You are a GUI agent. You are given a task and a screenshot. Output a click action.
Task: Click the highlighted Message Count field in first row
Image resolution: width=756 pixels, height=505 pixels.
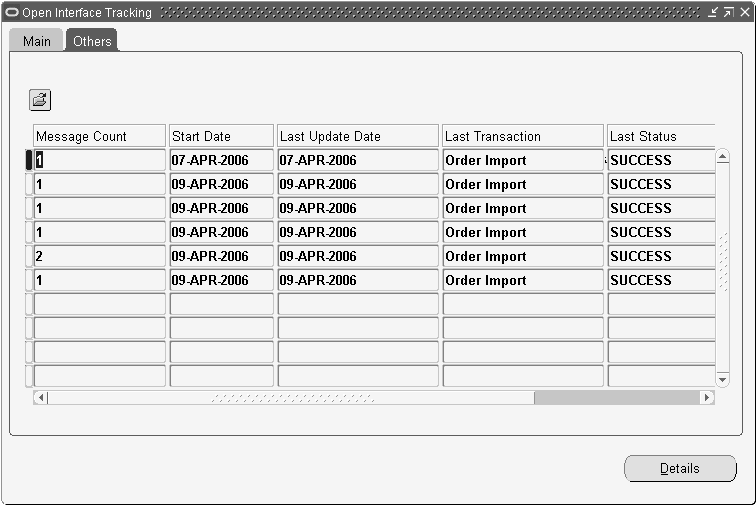pos(99,160)
